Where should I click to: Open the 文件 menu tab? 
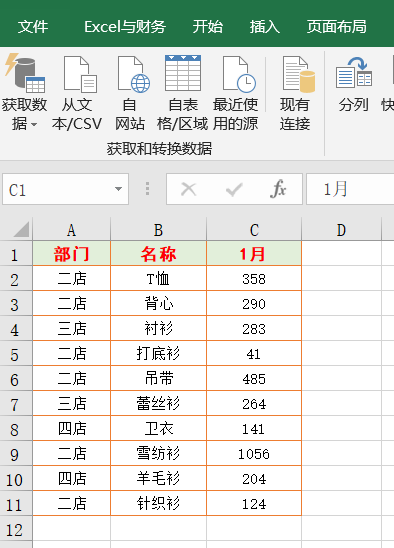pyautogui.click(x=33, y=27)
